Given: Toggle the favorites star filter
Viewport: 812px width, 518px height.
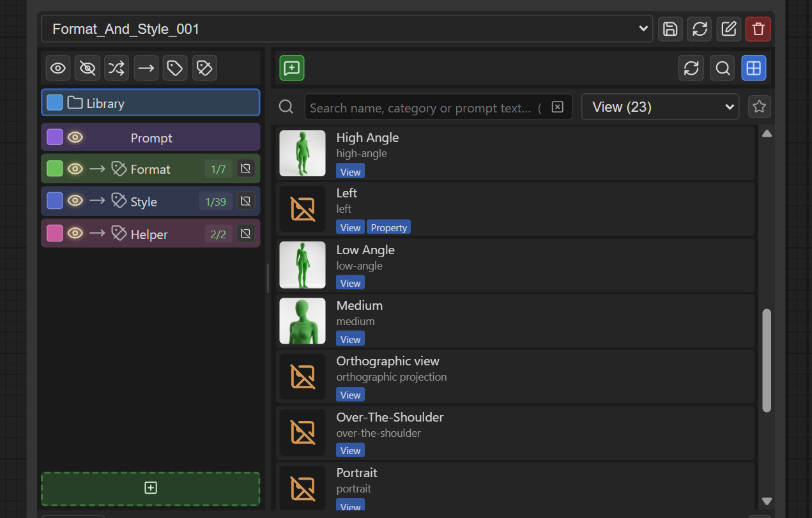Looking at the screenshot, I should [x=760, y=107].
